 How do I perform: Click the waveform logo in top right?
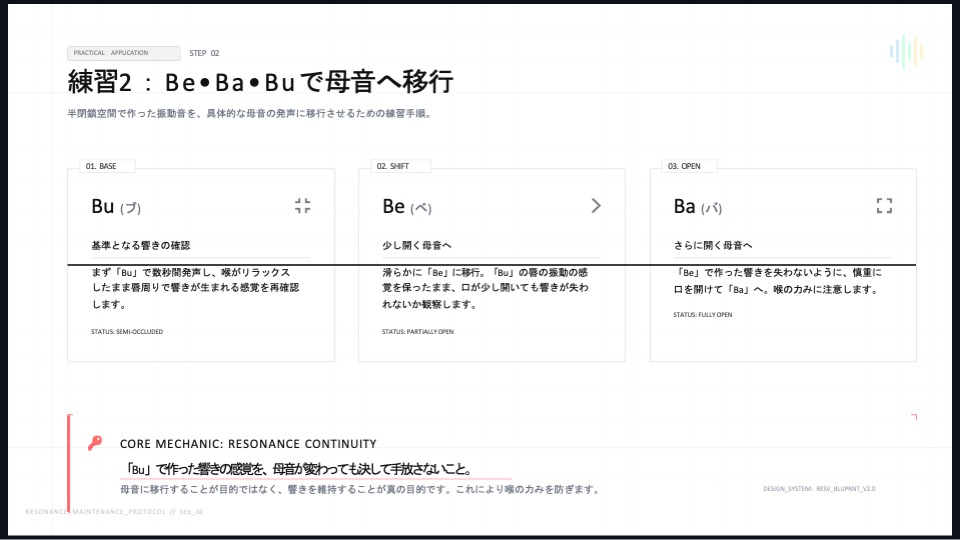[x=906, y=52]
